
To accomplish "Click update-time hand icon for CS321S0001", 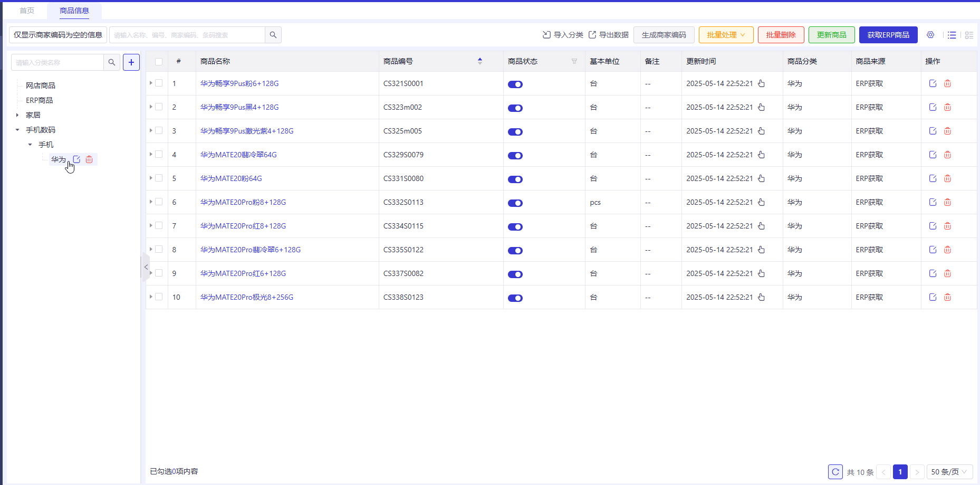I will (x=762, y=83).
